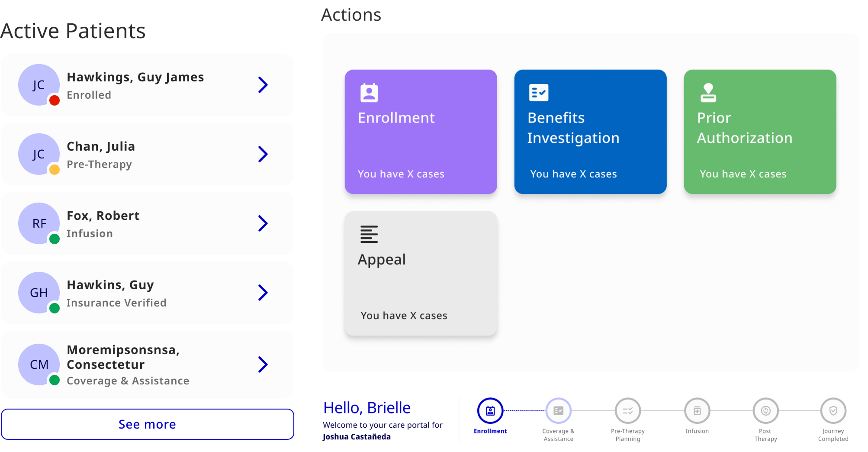Image resolution: width=868 pixels, height=452 pixels.
Task: Click the Benefits Investigation checklist icon
Action: [538, 93]
